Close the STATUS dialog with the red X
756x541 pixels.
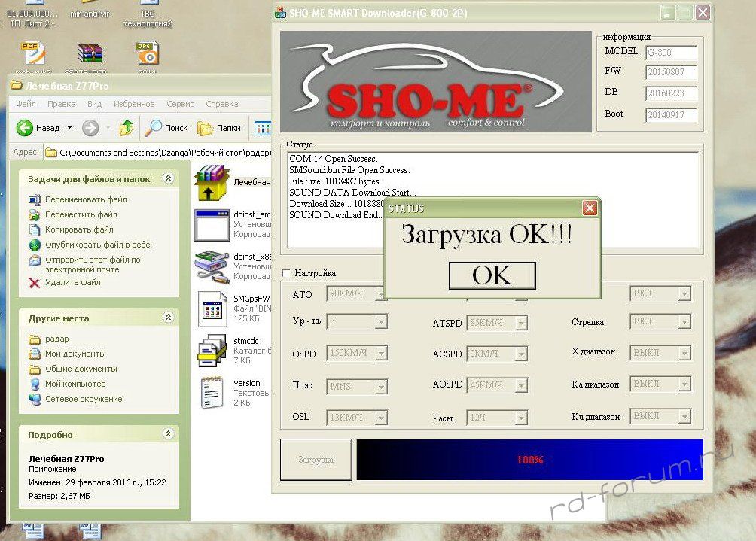[590, 208]
